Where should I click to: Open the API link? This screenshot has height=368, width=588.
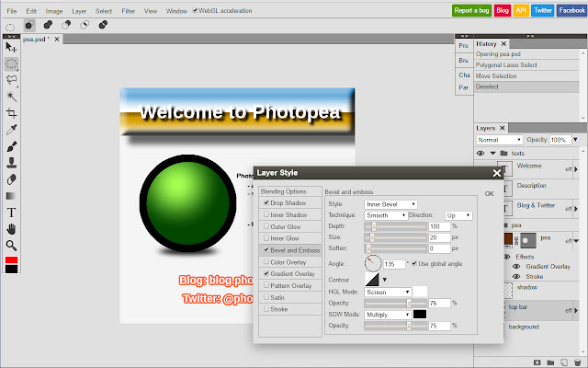tap(521, 10)
